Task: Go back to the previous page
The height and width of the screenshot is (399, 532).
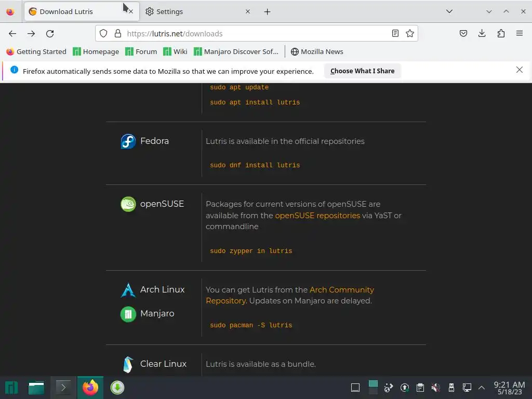Action: click(x=12, y=34)
